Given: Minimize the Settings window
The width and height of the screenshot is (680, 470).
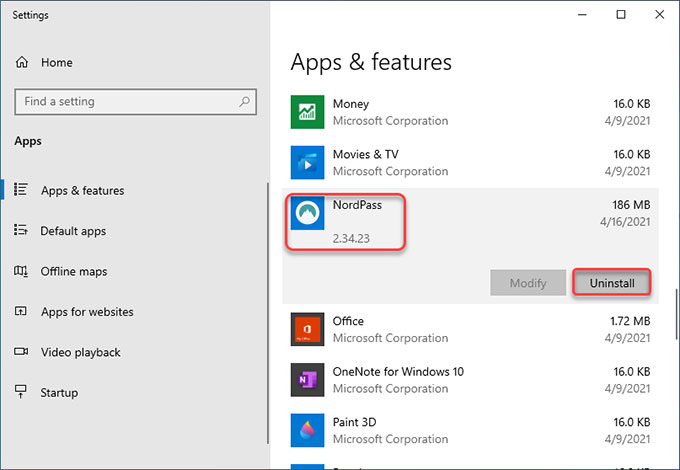Looking at the screenshot, I should pyautogui.click(x=582, y=15).
